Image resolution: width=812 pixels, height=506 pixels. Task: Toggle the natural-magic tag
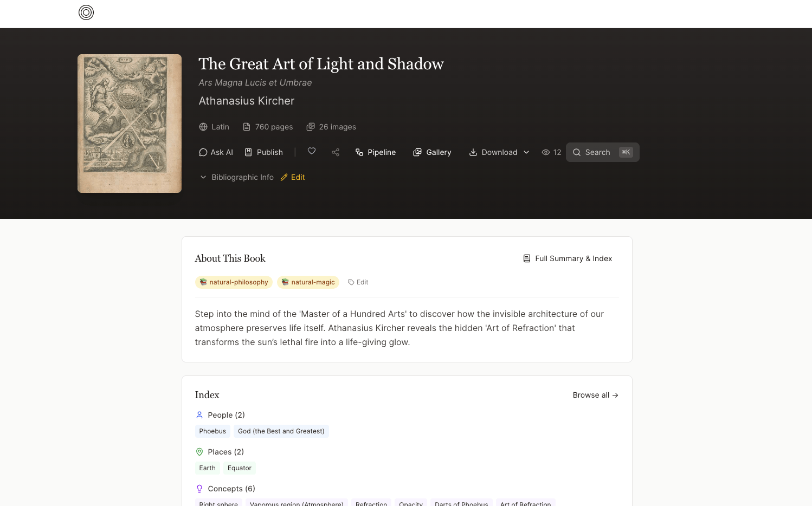pyautogui.click(x=308, y=282)
